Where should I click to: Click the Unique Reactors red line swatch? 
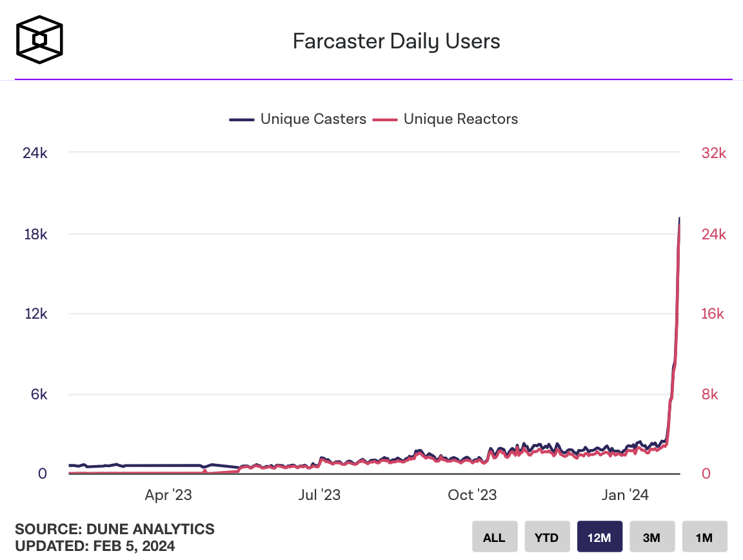coord(385,120)
